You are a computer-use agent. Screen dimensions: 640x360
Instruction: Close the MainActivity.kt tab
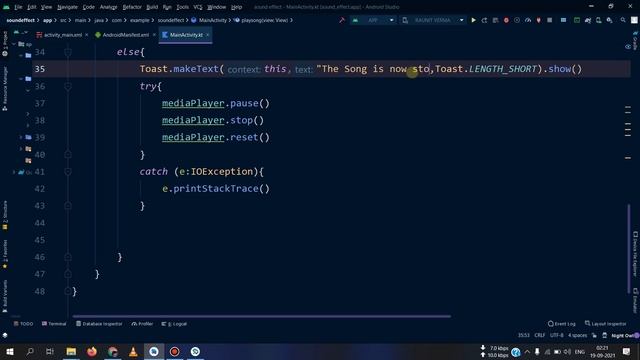click(x=208, y=35)
